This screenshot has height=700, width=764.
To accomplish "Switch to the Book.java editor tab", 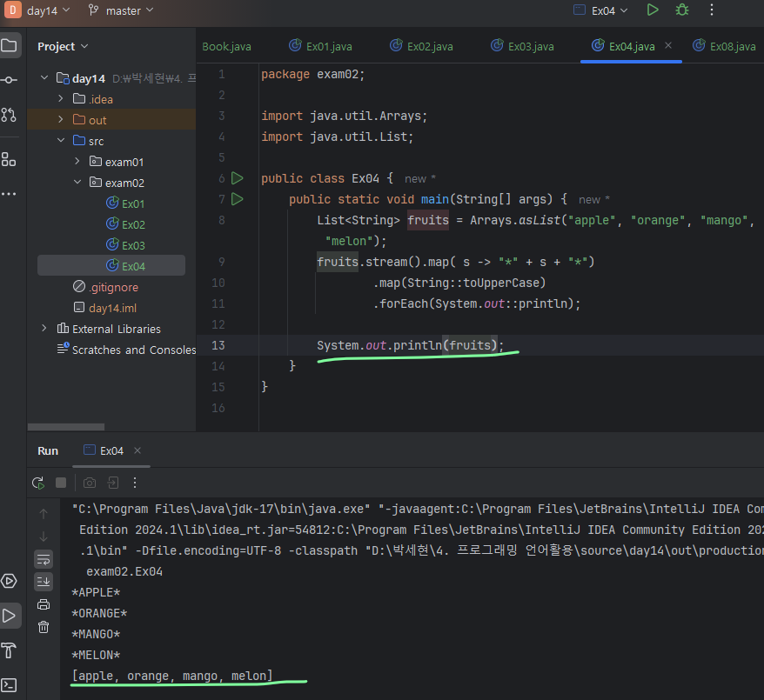I will click(x=228, y=46).
